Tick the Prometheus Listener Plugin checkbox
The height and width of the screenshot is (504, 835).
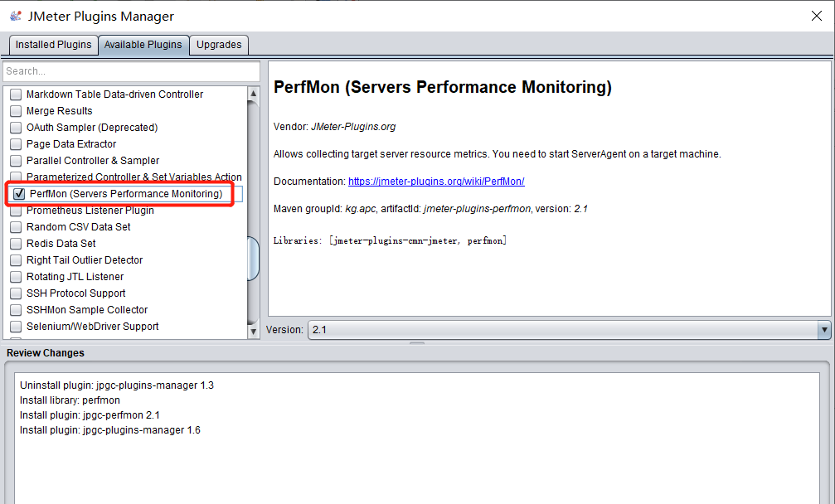coord(16,211)
